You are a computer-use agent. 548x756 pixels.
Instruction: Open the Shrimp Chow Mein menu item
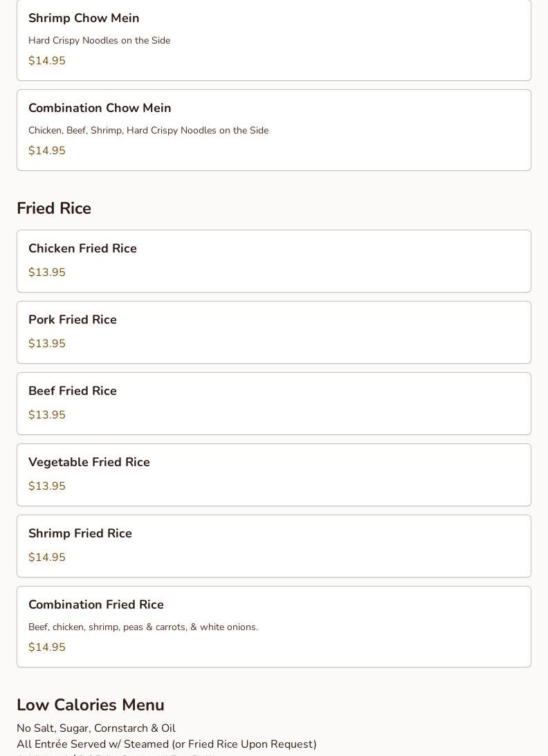click(84, 18)
